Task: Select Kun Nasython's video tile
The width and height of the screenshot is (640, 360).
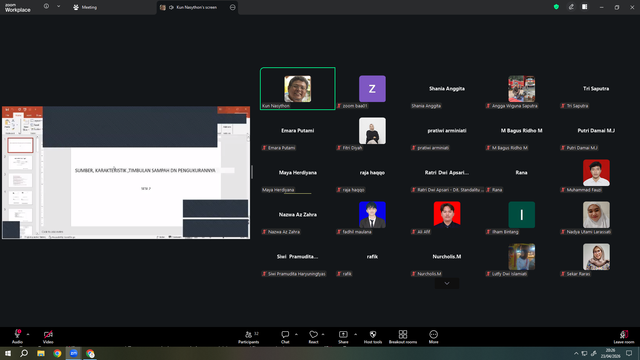Action: pyautogui.click(x=298, y=89)
